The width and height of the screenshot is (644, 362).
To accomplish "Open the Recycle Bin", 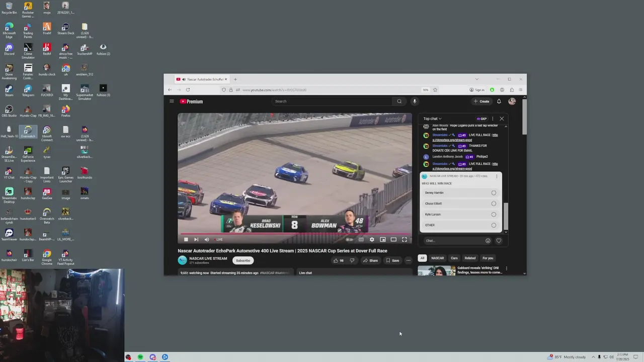I will [9, 8].
